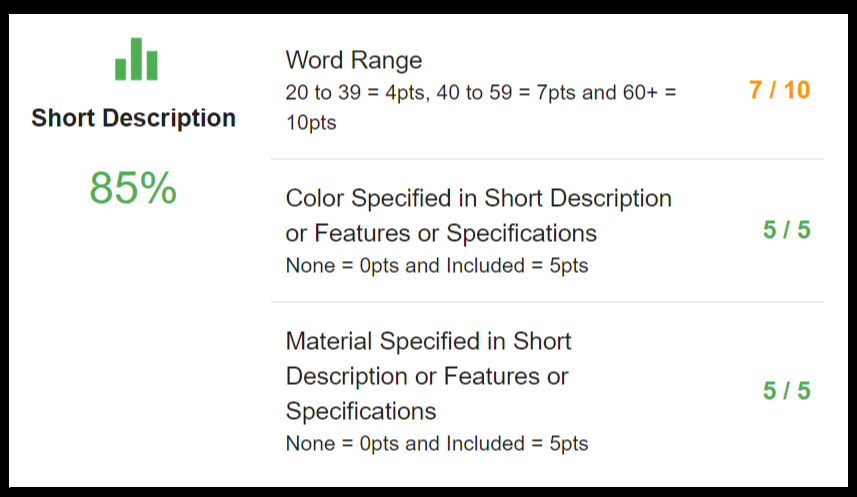This screenshot has width=857, height=497.
Task: Select the Material Specified scoring rule text
Action: (x=437, y=443)
